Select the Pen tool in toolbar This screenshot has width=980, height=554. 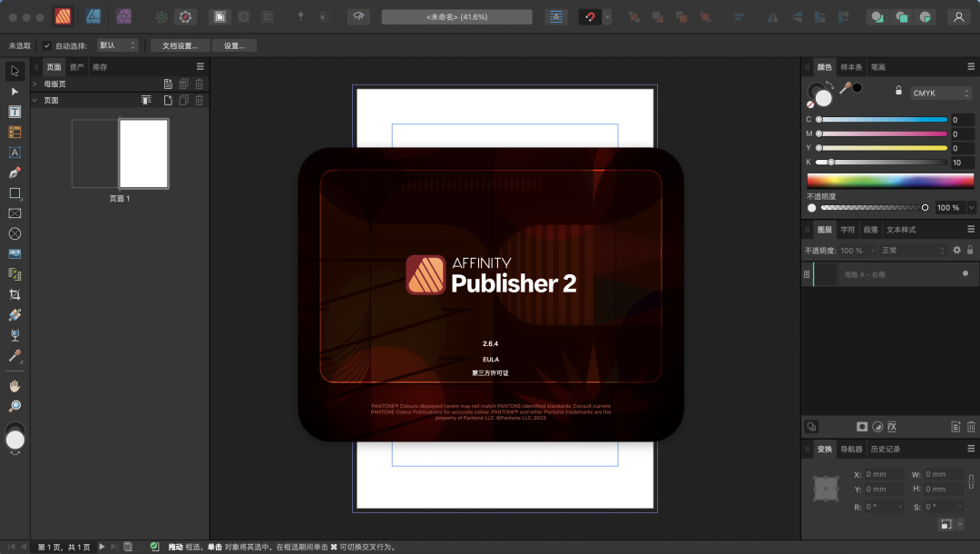tap(15, 173)
